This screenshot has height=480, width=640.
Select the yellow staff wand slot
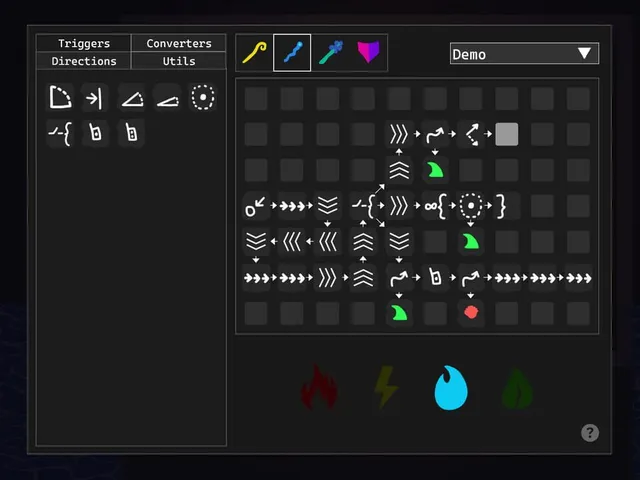click(x=254, y=53)
